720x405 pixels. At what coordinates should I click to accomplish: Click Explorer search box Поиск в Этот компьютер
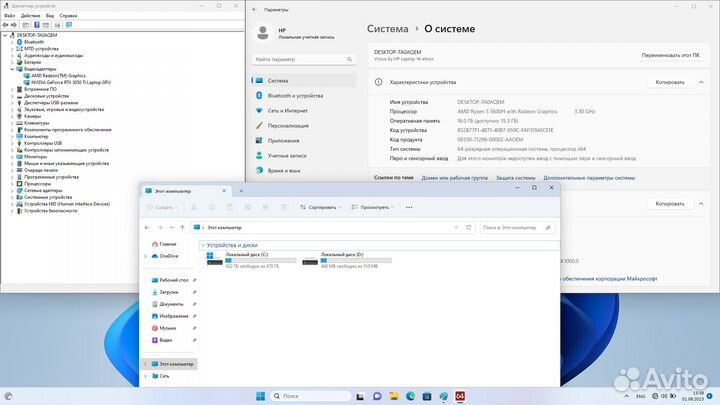point(518,227)
